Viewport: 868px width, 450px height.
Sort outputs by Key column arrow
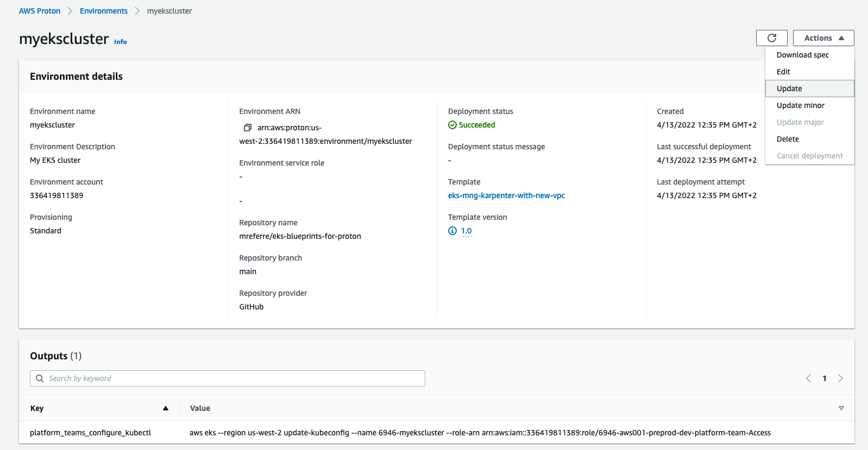166,408
